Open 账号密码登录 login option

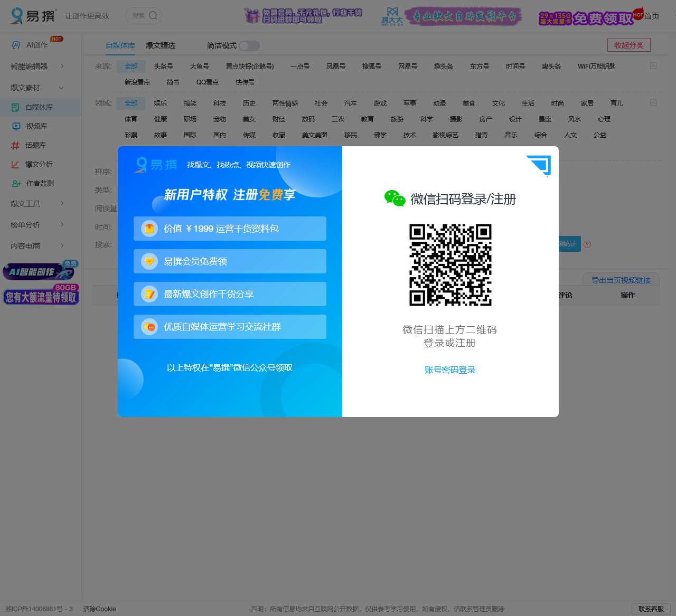click(450, 369)
